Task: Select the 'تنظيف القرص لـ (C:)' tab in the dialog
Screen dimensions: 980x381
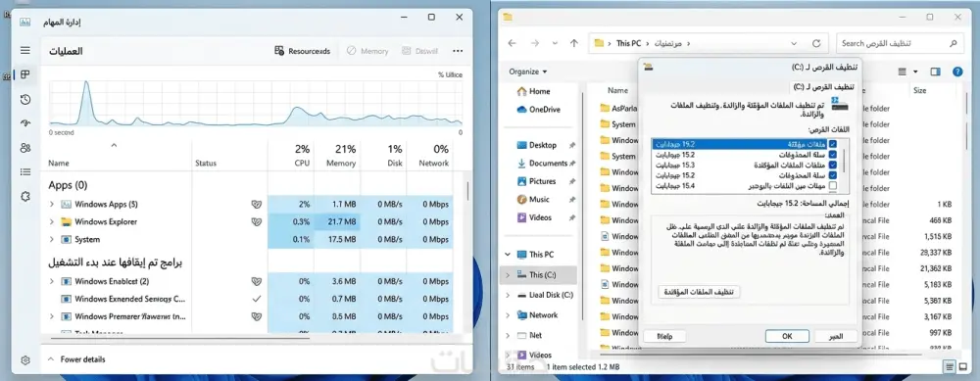Action: (824, 87)
